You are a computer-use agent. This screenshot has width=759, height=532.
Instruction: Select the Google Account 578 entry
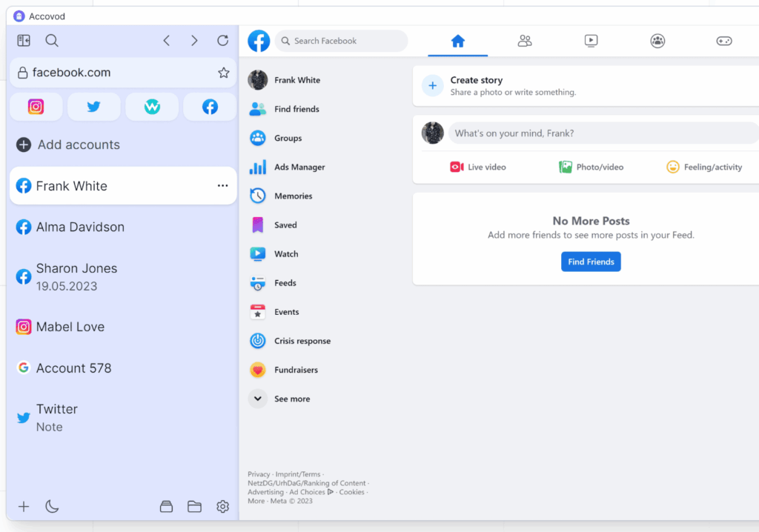(123, 368)
